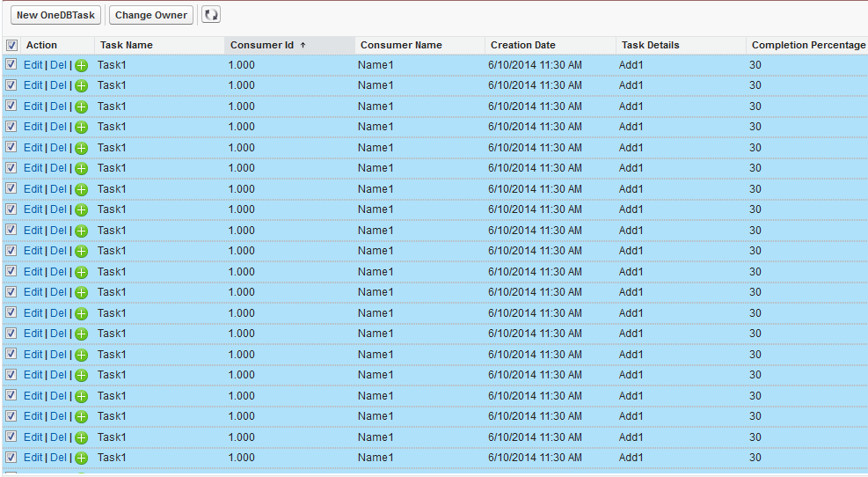This screenshot has height=477, width=868.
Task: Click green plus icon in last full row
Action: (81, 458)
